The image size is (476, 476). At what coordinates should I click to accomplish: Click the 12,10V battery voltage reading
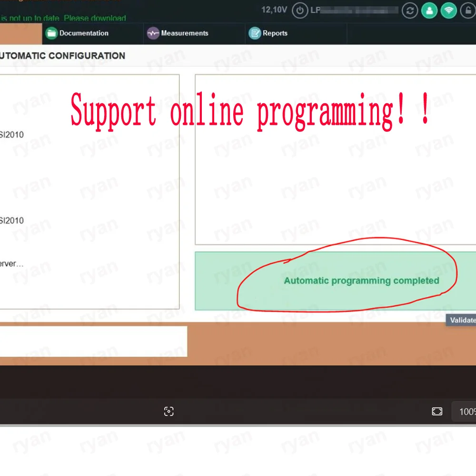tap(274, 10)
